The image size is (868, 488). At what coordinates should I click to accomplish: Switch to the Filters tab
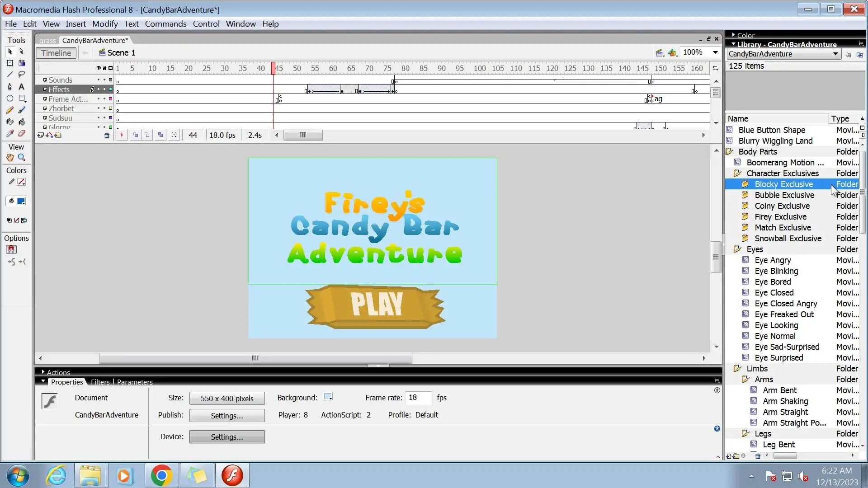coord(100,382)
